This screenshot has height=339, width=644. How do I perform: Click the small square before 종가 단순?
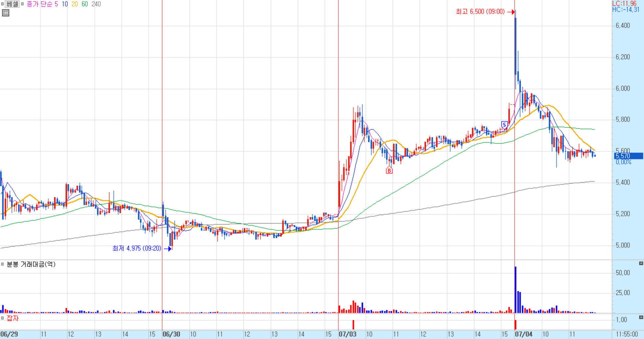[23, 4]
